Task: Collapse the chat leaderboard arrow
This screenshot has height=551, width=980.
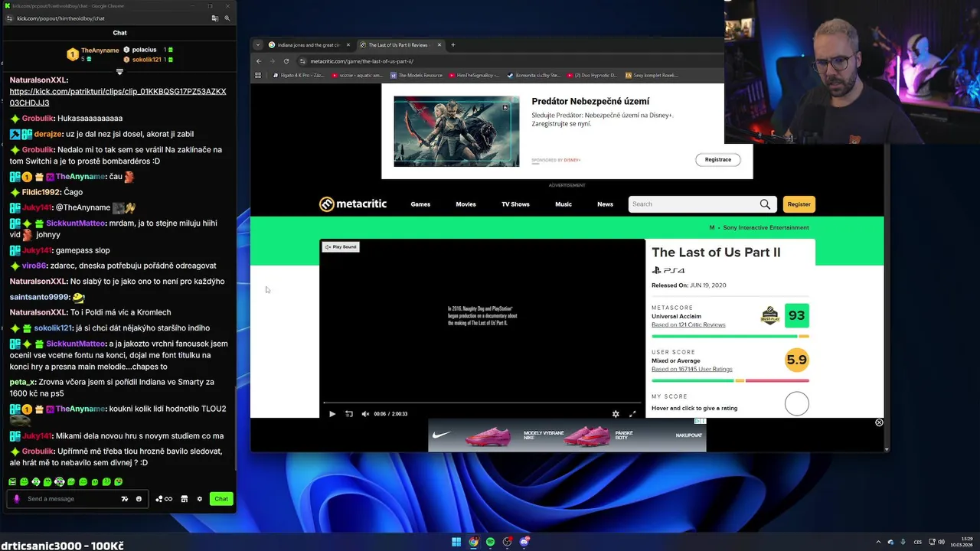Action: click(x=119, y=71)
